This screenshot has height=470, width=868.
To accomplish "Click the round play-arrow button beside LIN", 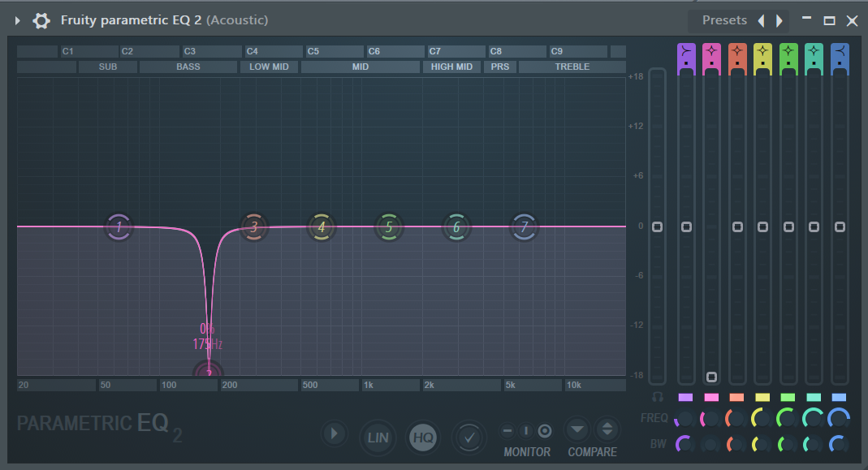I will click(x=335, y=433).
